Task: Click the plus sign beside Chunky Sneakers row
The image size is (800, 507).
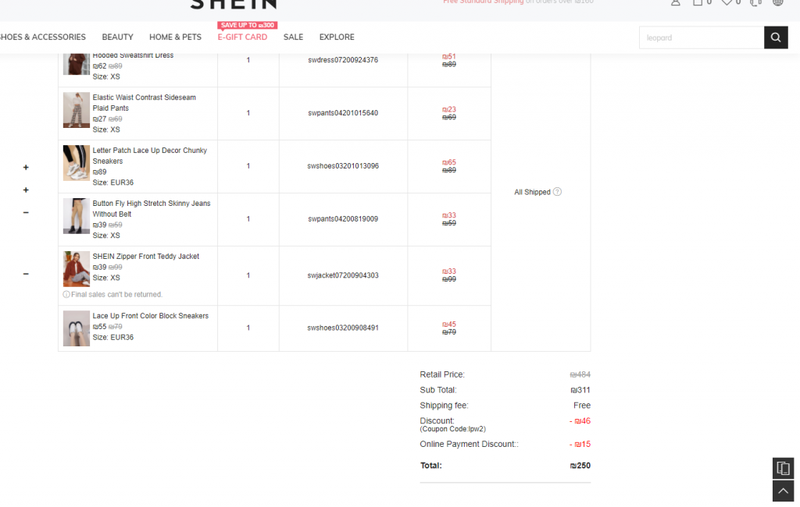Action: (x=26, y=167)
